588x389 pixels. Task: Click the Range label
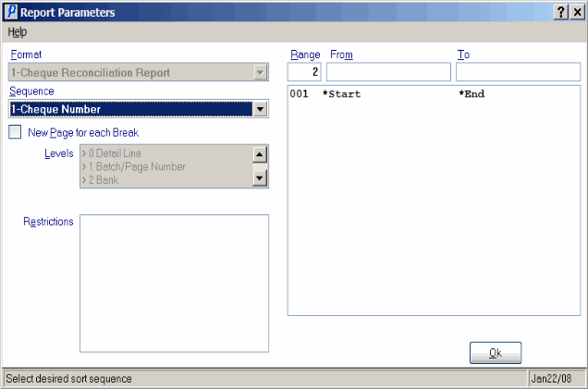tap(305, 55)
